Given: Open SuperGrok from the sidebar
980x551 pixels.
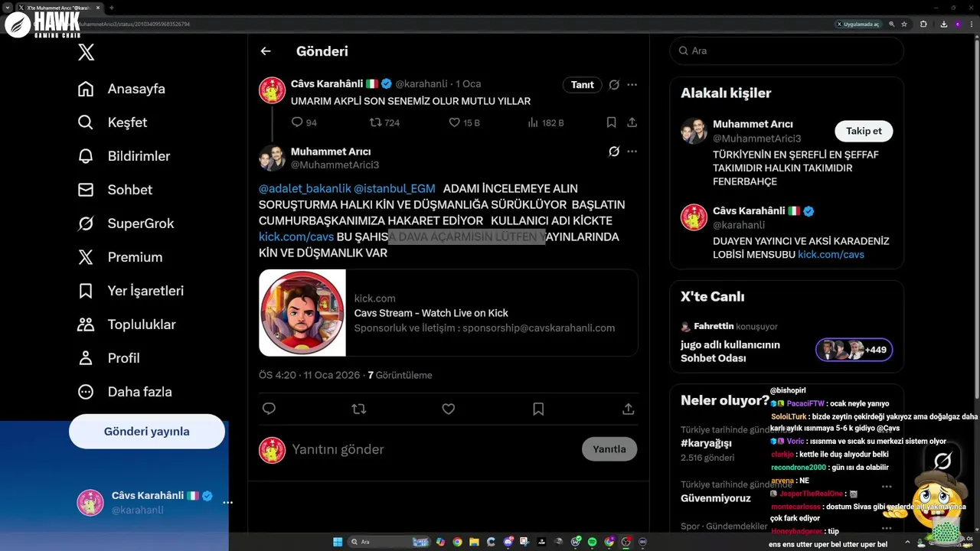Looking at the screenshot, I should point(126,223).
